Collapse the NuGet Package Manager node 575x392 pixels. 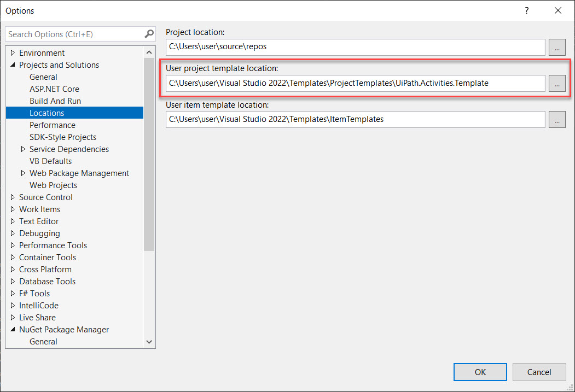(13, 330)
